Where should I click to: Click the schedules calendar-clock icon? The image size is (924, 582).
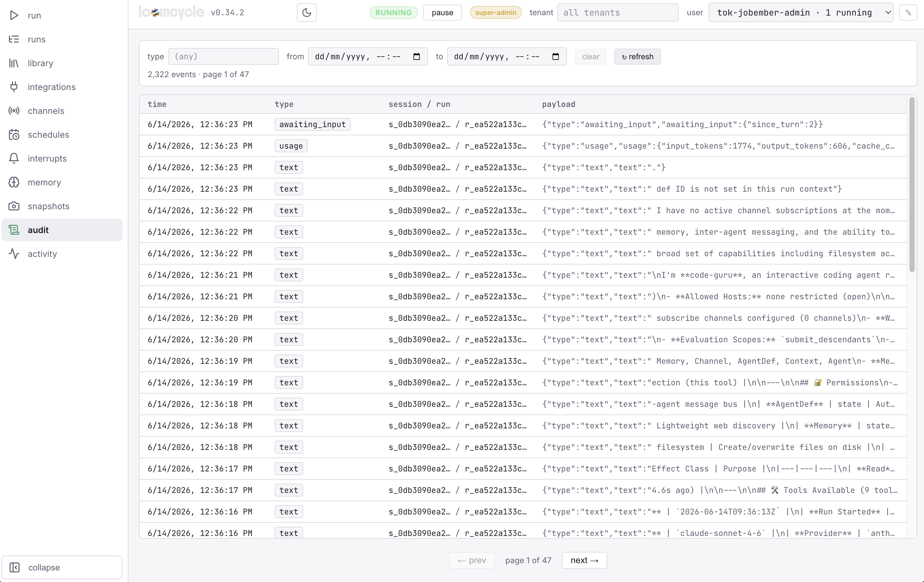tap(14, 134)
